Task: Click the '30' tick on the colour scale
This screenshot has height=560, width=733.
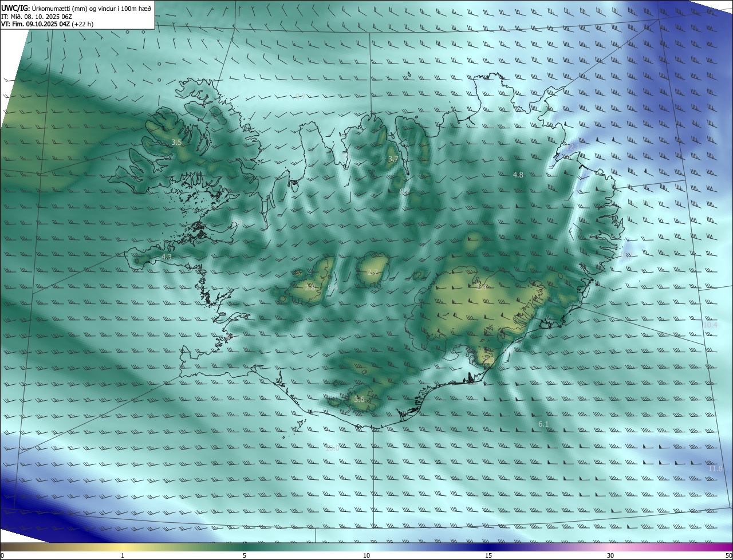Action: click(x=610, y=555)
